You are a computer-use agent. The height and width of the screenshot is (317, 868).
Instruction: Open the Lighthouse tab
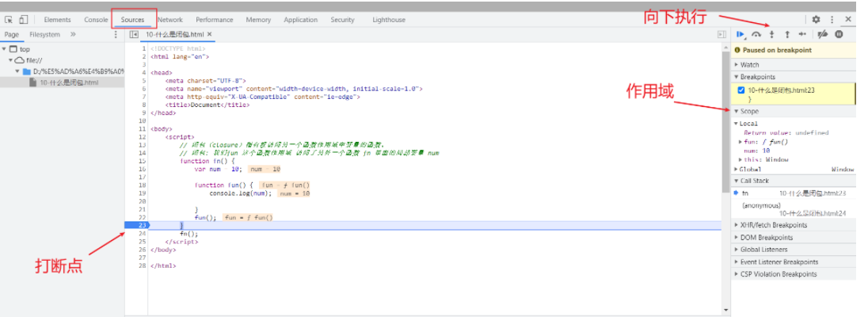(x=389, y=19)
